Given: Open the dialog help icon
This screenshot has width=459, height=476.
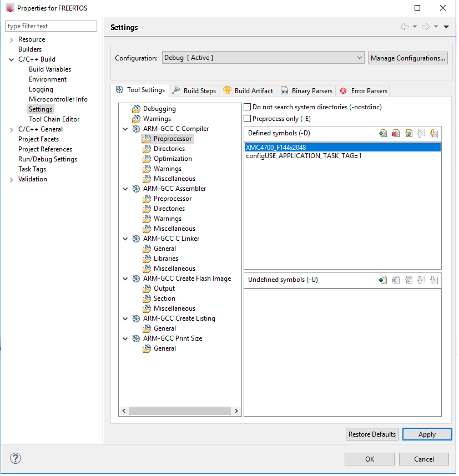Looking at the screenshot, I should coord(16,458).
